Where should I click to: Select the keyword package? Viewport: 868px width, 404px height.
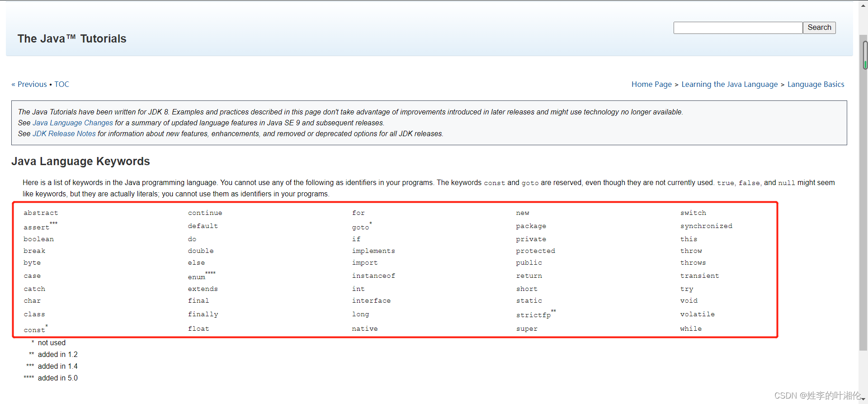[531, 226]
